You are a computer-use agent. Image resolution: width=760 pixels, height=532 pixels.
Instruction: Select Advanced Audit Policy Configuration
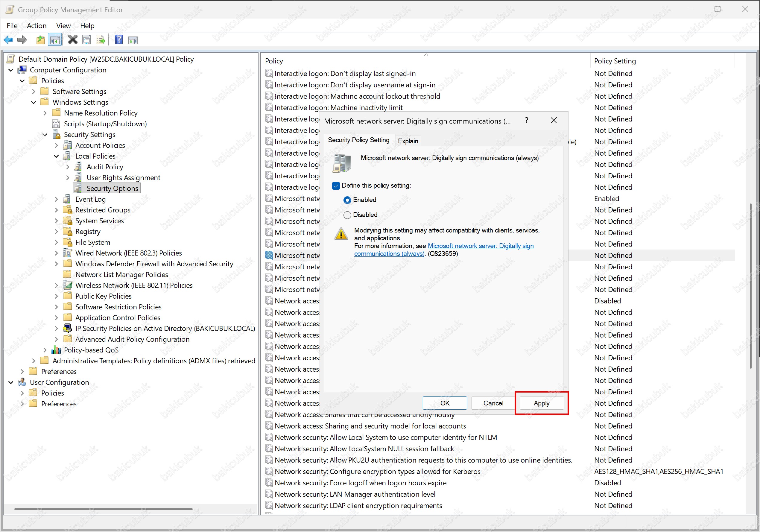click(x=133, y=339)
